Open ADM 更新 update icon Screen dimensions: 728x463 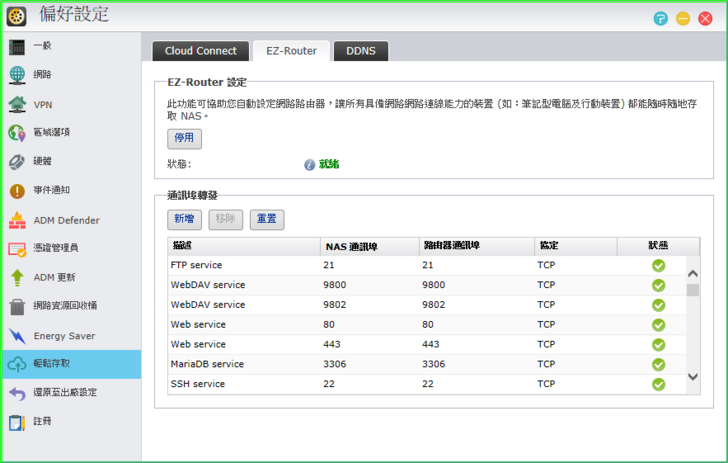click(x=17, y=278)
